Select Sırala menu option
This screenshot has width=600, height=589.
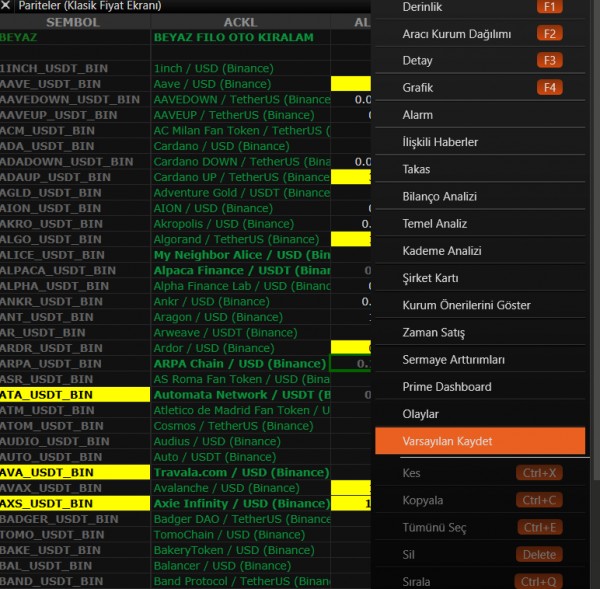click(x=480, y=581)
